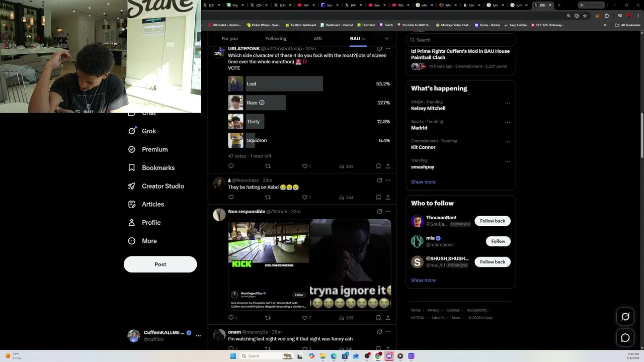Open File Explorer from the taskbar

(x=323, y=356)
